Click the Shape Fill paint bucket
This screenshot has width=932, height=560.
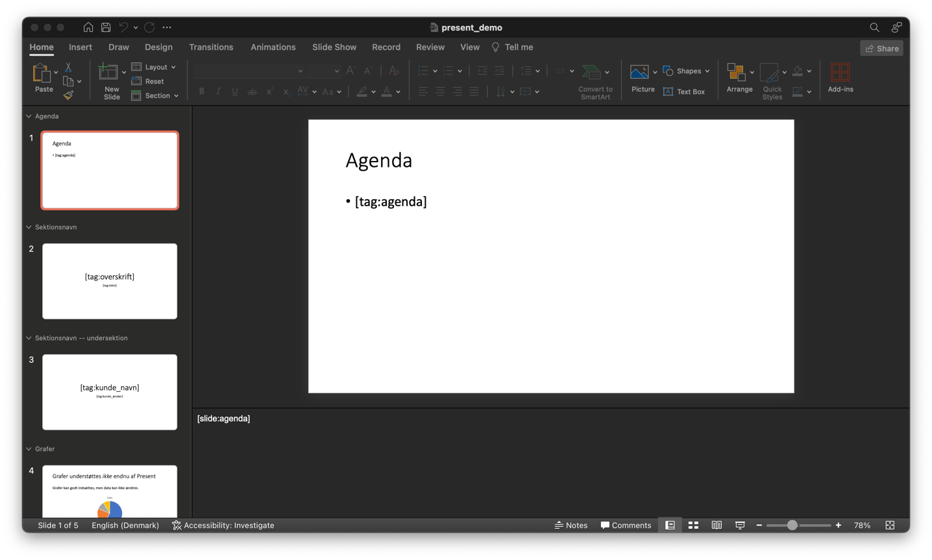[798, 71]
